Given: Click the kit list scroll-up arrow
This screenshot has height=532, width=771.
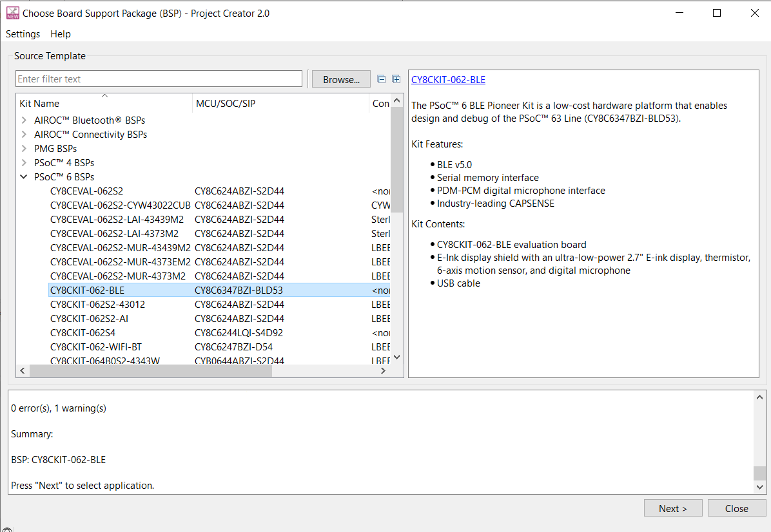Looking at the screenshot, I should click(397, 100).
